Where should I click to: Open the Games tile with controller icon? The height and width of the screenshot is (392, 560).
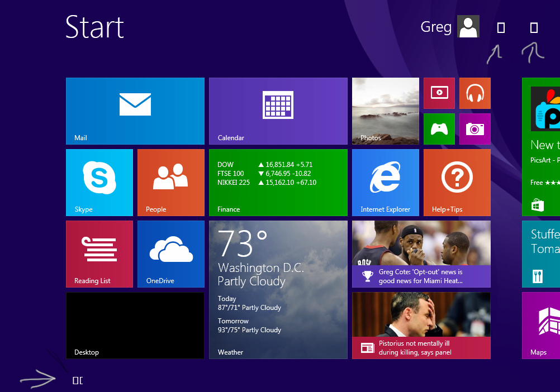439,129
